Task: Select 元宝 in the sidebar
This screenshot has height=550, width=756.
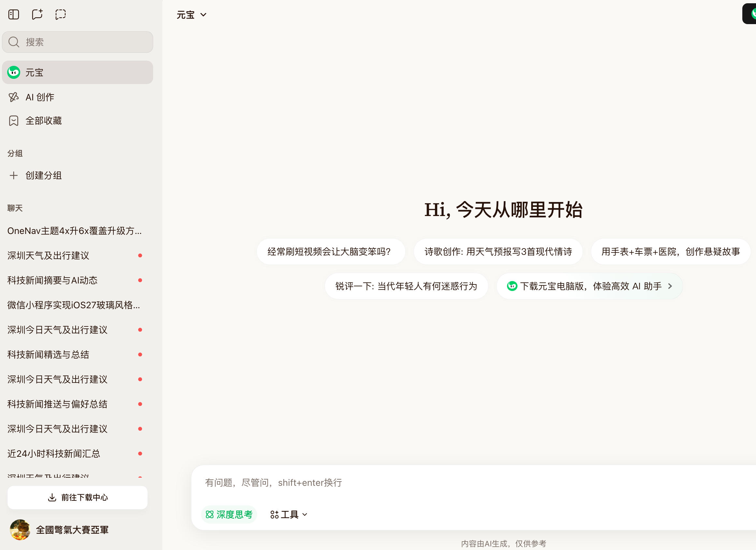Action: click(x=77, y=72)
